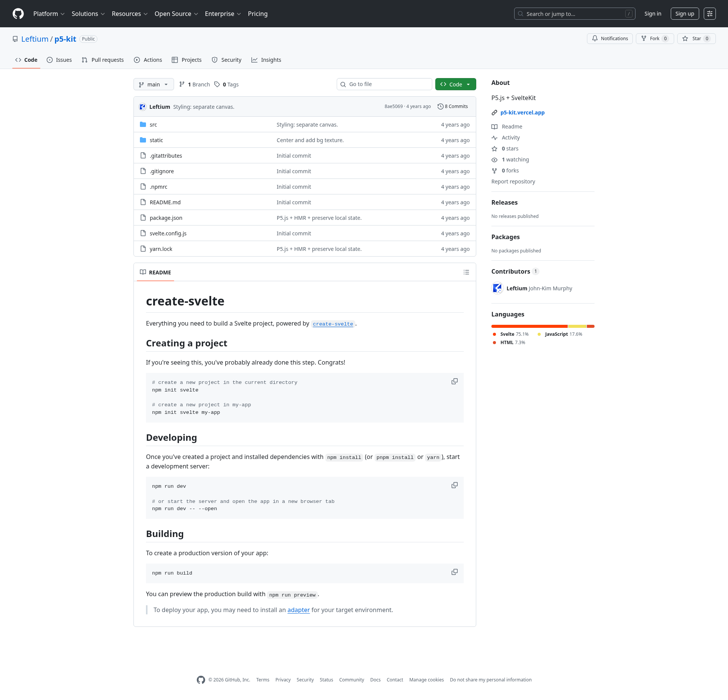This screenshot has width=728, height=700.
Task: Click the Sign up button
Action: (685, 14)
